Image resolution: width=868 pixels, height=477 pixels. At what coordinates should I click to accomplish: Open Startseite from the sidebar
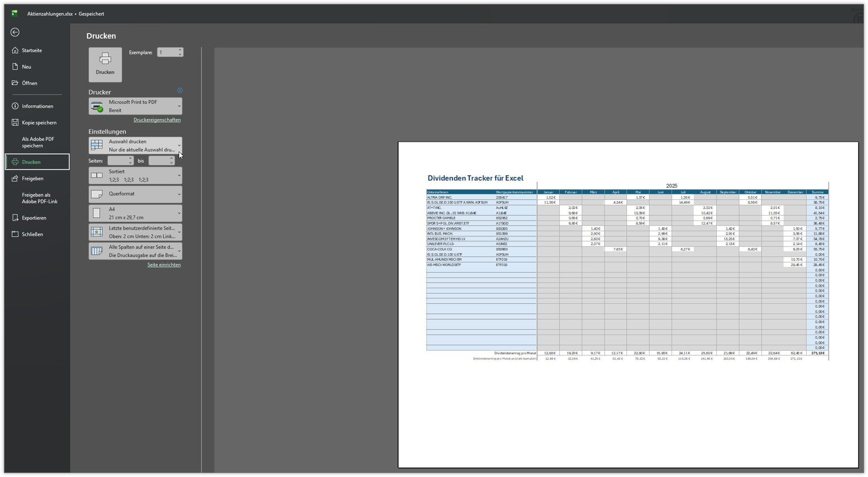click(x=32, y=50)
